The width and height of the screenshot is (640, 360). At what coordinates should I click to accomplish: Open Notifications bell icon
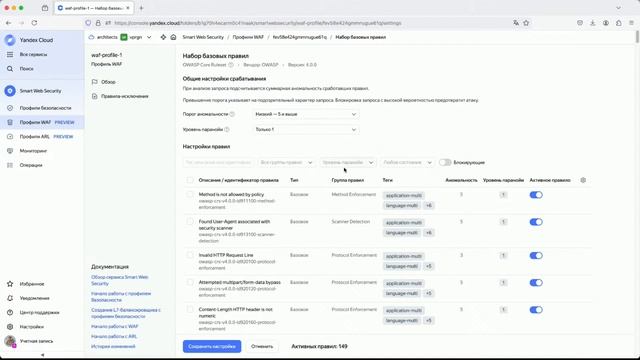click(x=10, y=298)
